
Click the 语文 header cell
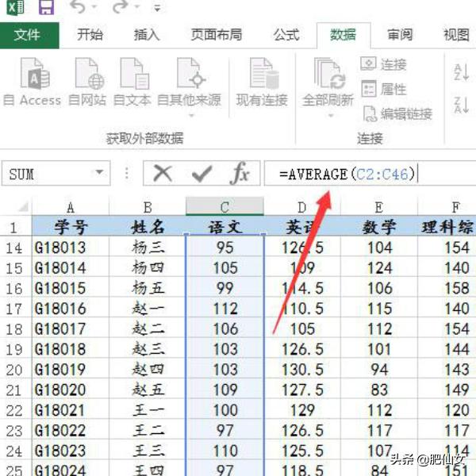(x=225, y=227)
